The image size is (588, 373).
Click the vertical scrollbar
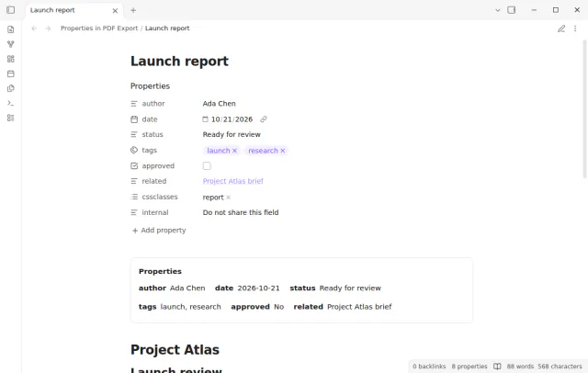tap(585, 108)
